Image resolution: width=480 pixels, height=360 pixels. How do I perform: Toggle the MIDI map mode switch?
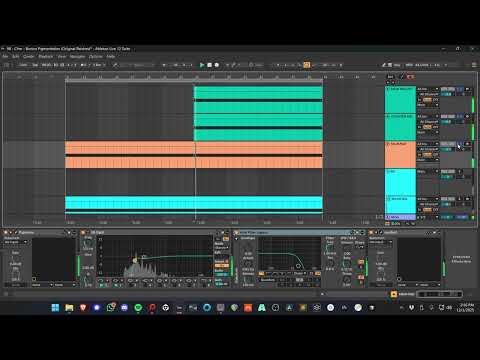[x=409, y=65]
